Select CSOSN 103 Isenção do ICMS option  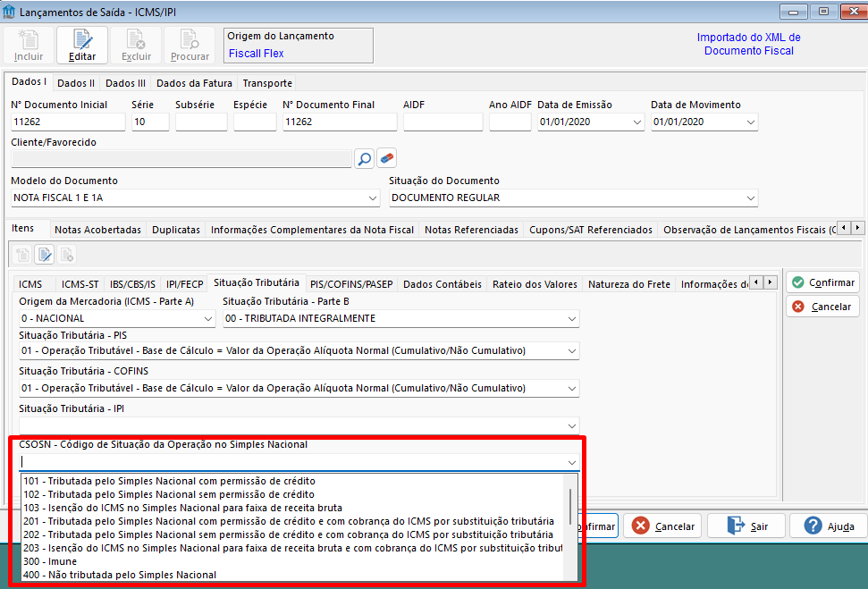[x=292, y=508]
